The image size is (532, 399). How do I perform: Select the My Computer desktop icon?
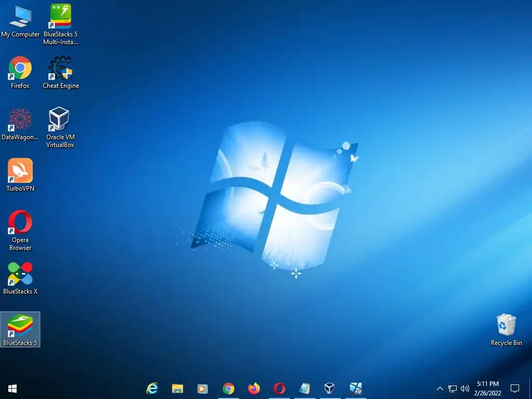pos(20,21)
